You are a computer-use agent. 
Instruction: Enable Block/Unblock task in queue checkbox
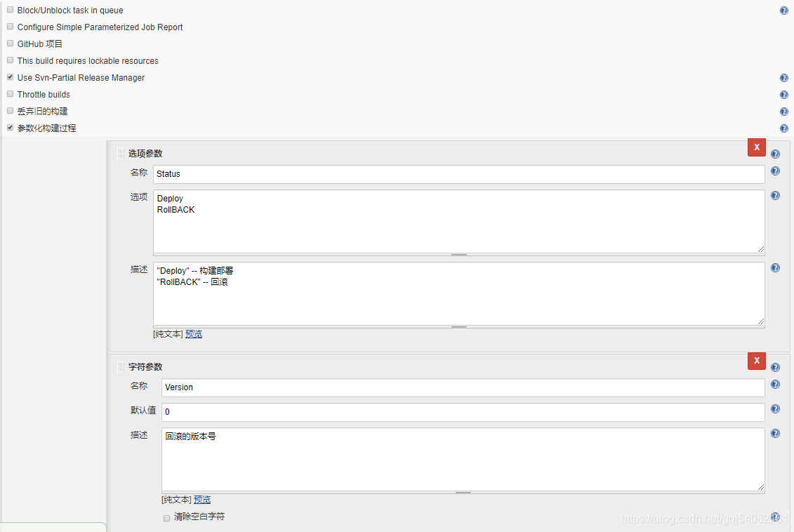[10, 10]
